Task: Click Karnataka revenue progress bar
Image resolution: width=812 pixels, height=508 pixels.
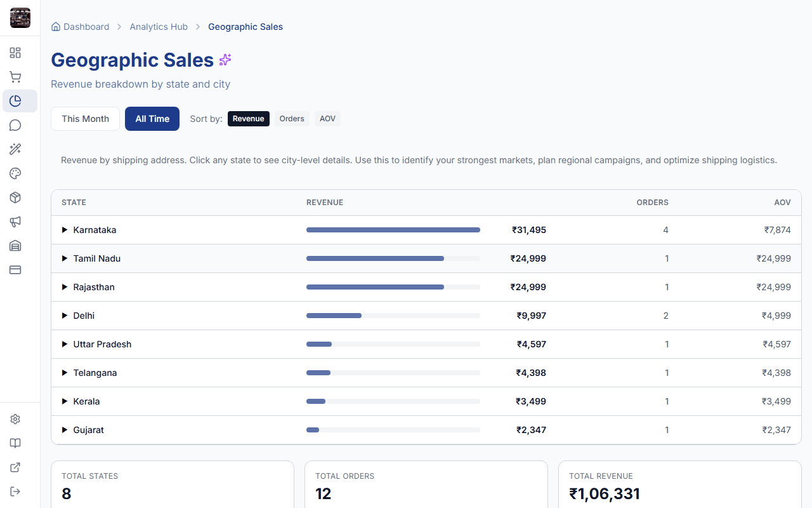Action: pos(393,230)
